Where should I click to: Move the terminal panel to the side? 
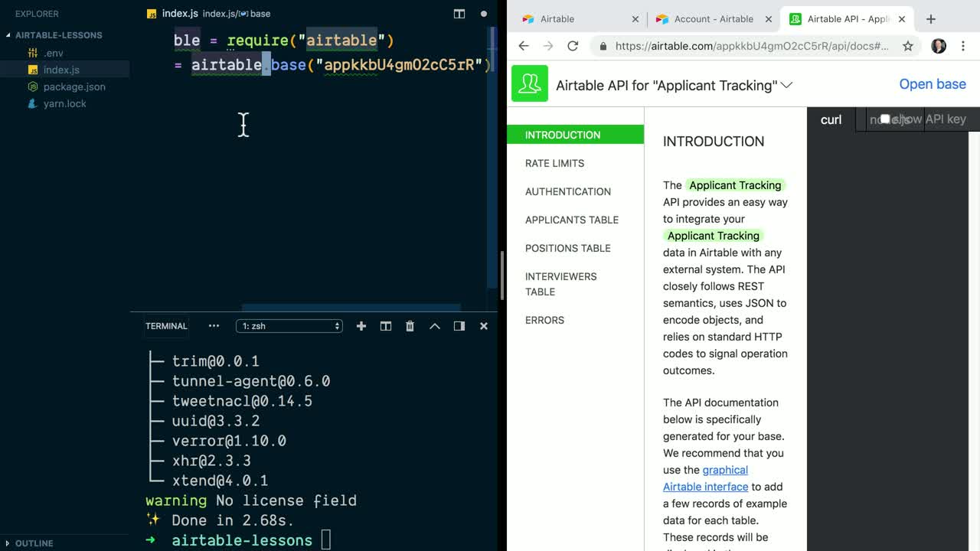459,326
